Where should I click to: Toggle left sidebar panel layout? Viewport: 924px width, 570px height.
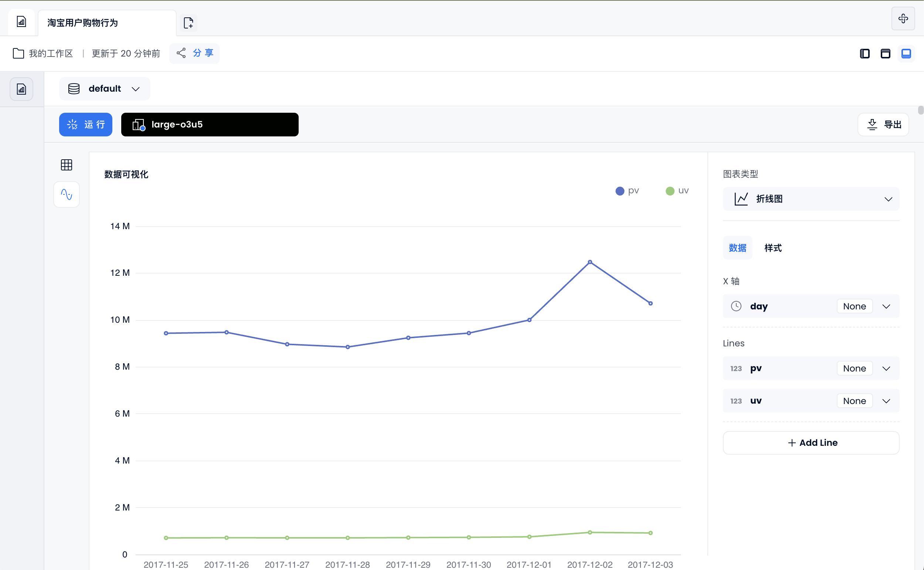(864, 54)
